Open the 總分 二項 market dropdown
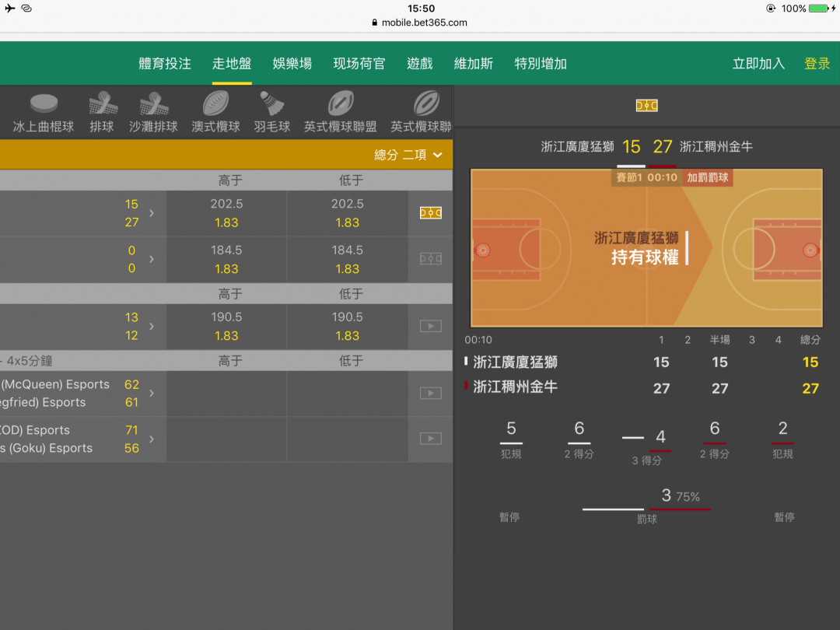Screen dimensions: 840x630 408,155
